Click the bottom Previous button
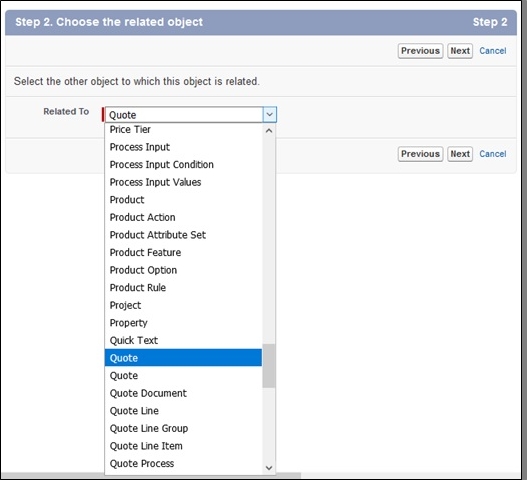527x480 pixels. 420,154
